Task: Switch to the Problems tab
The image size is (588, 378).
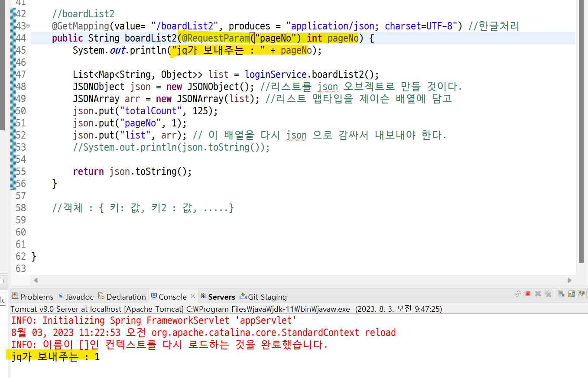Action: click(32, 297)
